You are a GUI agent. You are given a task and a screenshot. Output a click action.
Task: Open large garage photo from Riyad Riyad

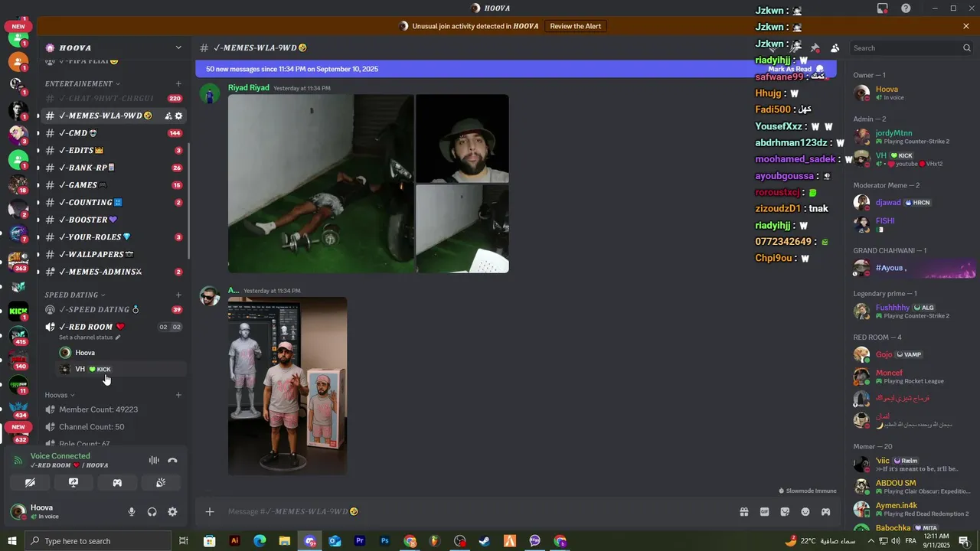point(321,184)
